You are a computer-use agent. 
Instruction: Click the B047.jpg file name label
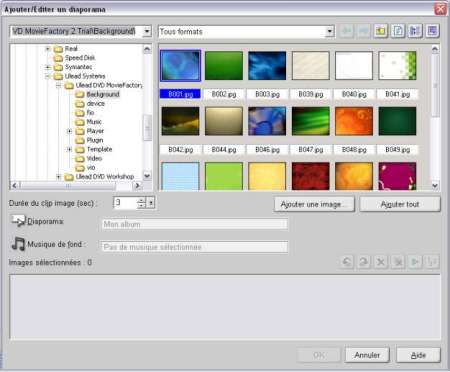[x=311, y=150]
